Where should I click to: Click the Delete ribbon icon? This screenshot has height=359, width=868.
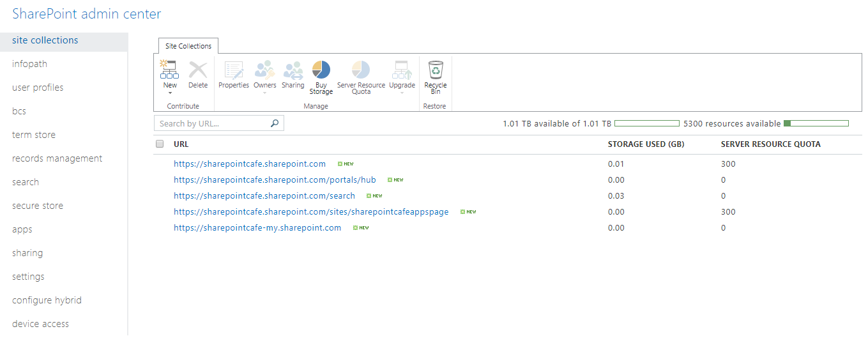coord(198,70)
